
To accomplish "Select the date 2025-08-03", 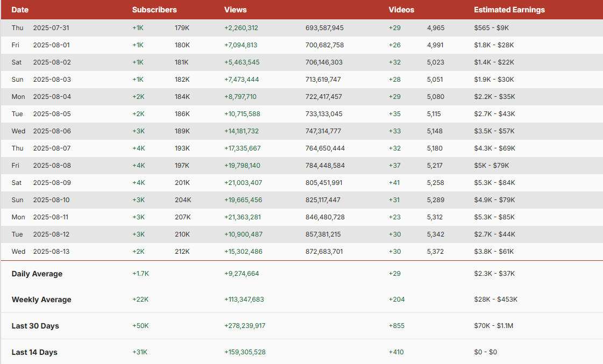I will [52, 80].
